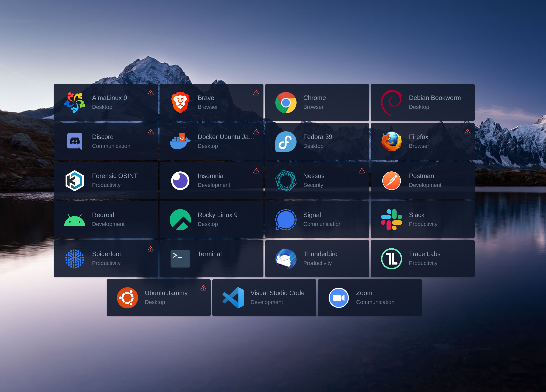The width and height of the screenshot is (546, 392).
Task: Select the Trace Labs tile
Action: pyautogui.click(x=423, y=259)
